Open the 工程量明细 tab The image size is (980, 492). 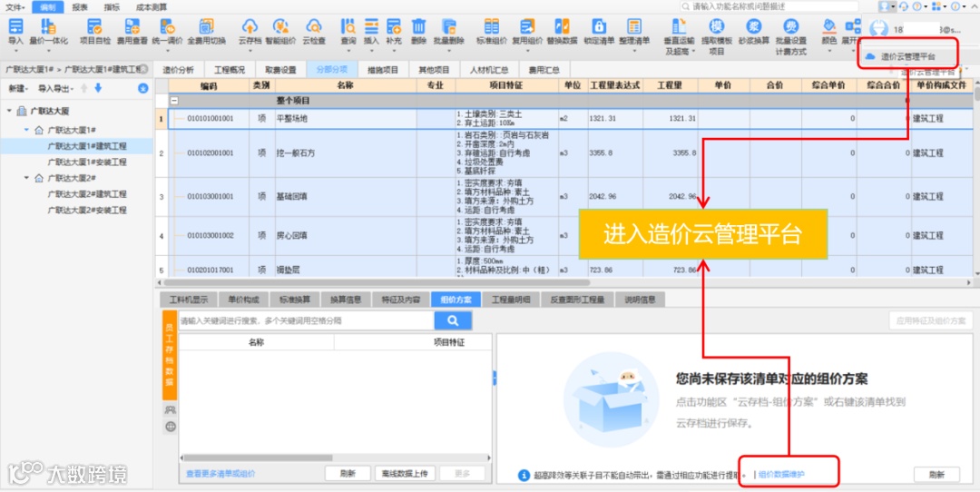(x=511, y=300)
